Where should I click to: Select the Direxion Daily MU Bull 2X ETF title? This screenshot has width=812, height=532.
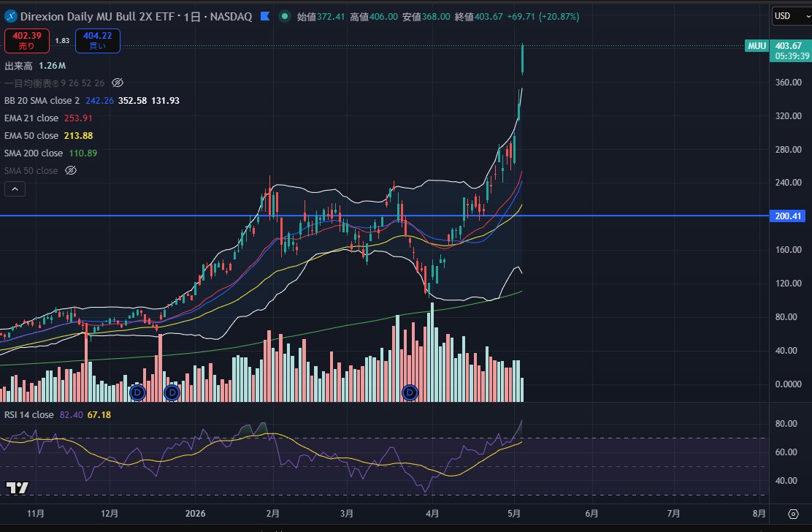97,17
